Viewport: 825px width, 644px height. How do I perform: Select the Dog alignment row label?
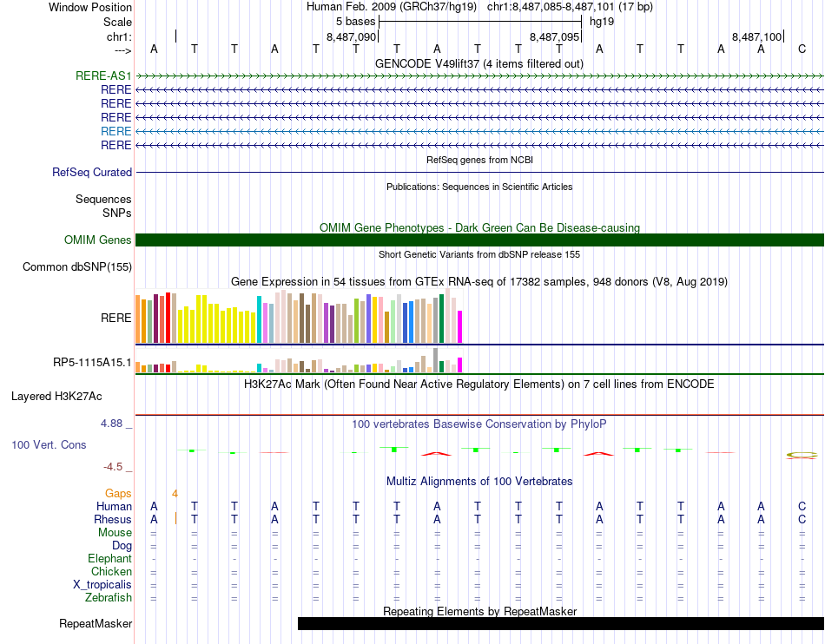pos(122,546)
